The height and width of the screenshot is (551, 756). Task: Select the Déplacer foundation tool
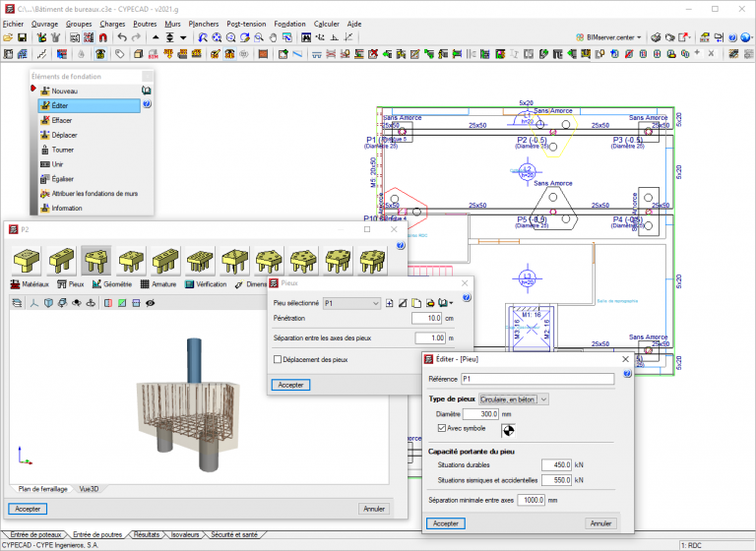(63, 135)
